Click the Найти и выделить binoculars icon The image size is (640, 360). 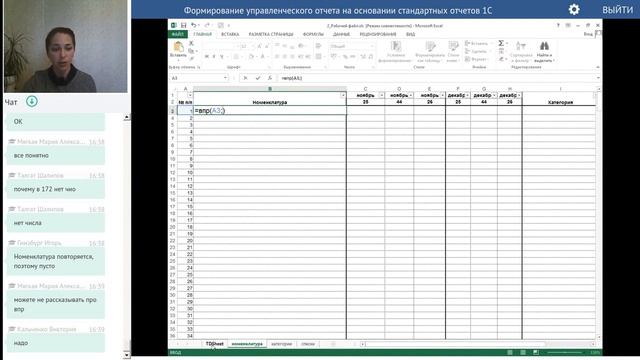pos(544,46)
